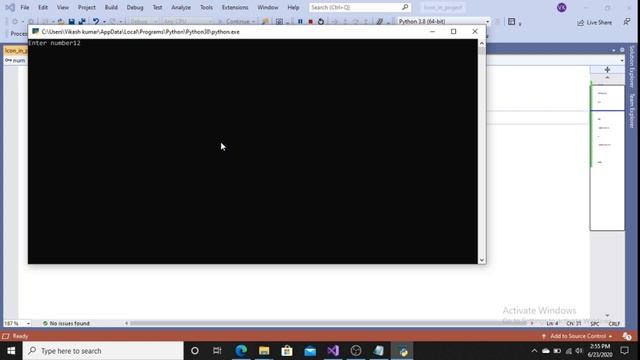The width and height of the screenshot is (640, 360).
Task: Click Add to Source Control in status bar
Action: [578, 336]
